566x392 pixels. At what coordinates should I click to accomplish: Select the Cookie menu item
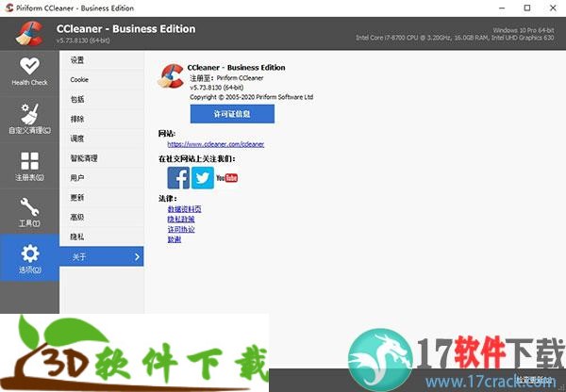pyautogui.click(x=102, y=80)
